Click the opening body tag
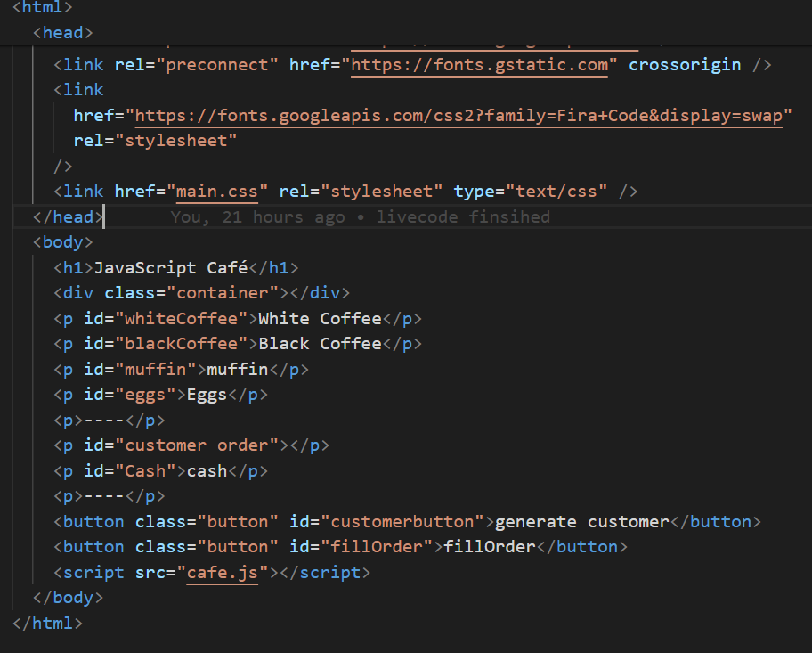 [x=62, y=242]
